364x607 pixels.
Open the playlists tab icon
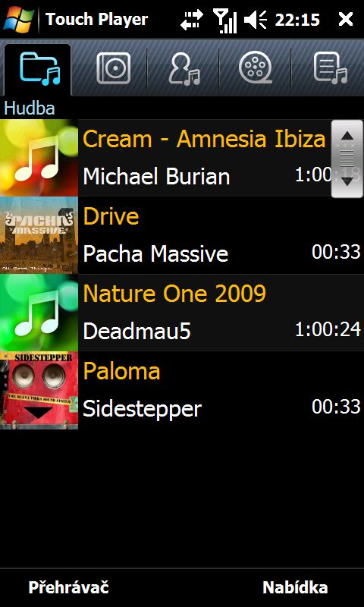(x=330, y=68)
